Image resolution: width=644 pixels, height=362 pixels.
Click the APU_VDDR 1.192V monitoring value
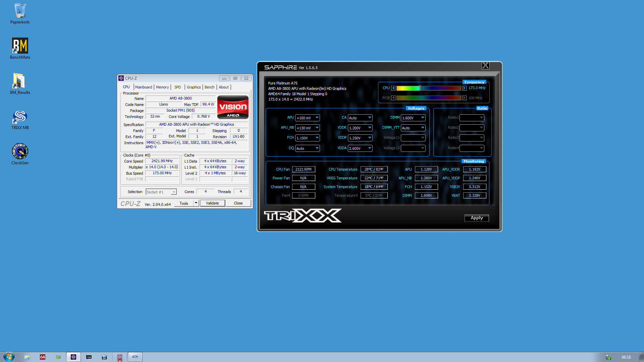475,169
